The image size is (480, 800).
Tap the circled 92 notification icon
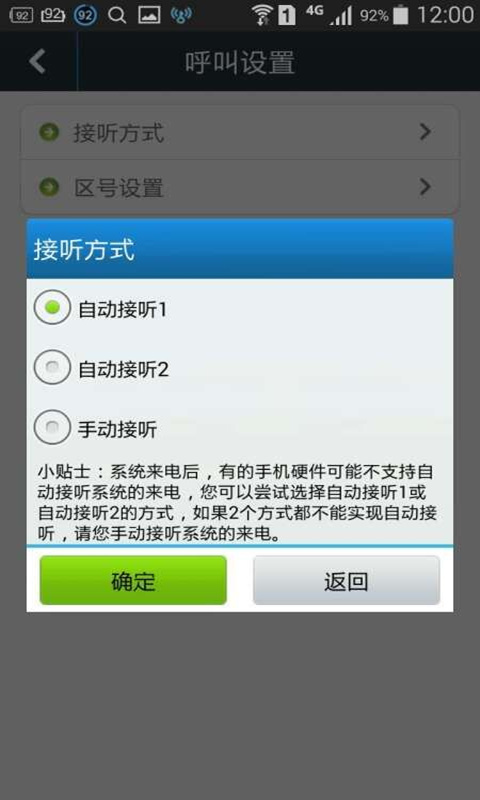86,15
